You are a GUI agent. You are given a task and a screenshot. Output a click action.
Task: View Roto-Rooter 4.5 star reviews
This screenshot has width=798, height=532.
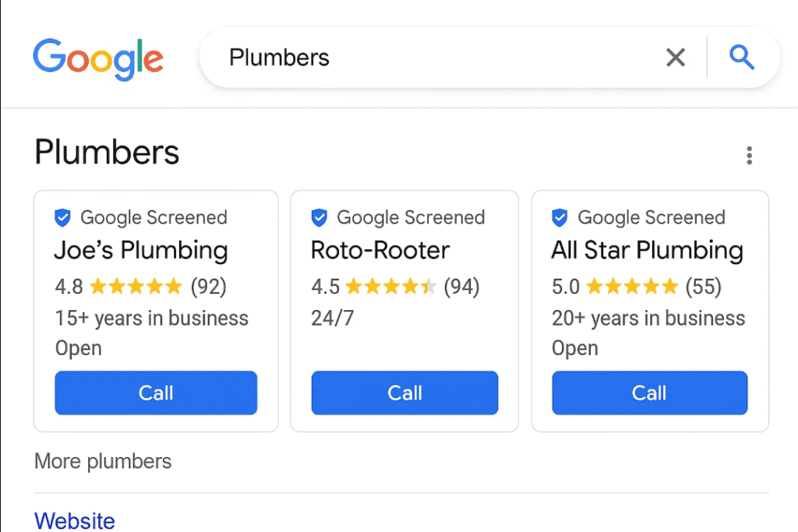point(395,287)
